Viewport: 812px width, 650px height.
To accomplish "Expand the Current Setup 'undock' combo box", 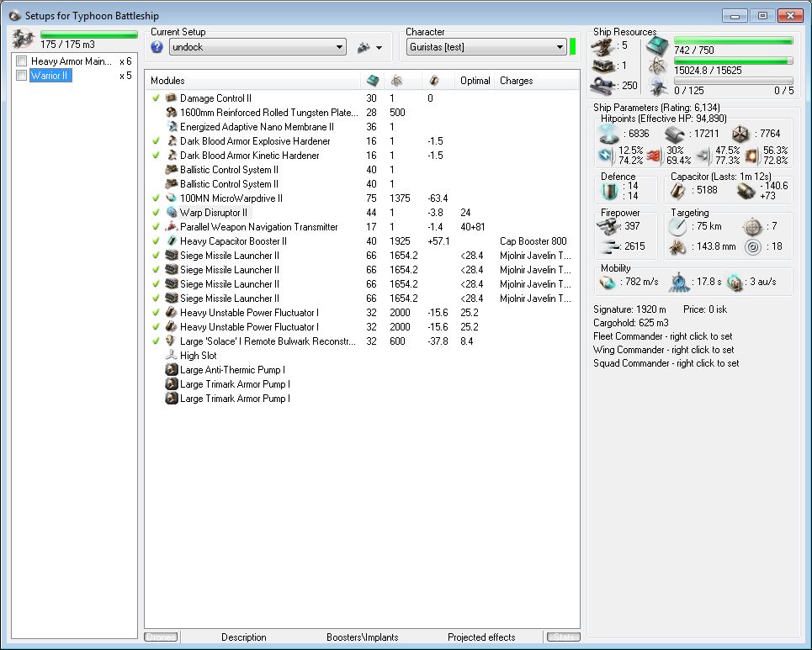I will 257,48.
